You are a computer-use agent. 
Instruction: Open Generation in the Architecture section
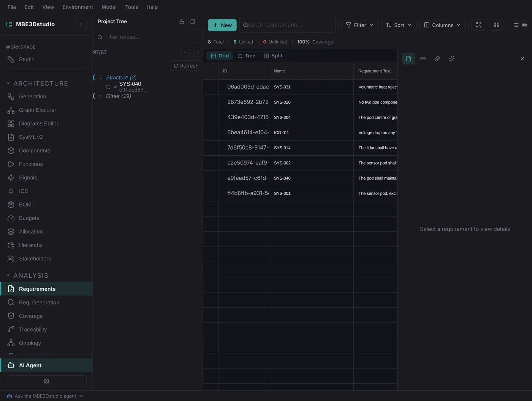(x=46, y=96)
